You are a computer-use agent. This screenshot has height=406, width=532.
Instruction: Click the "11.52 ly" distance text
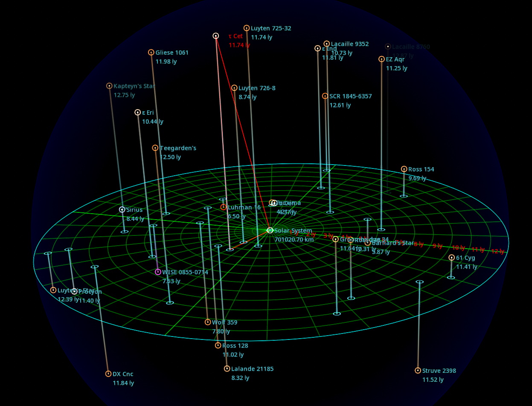pyautogui.click(x=433, y=380)
